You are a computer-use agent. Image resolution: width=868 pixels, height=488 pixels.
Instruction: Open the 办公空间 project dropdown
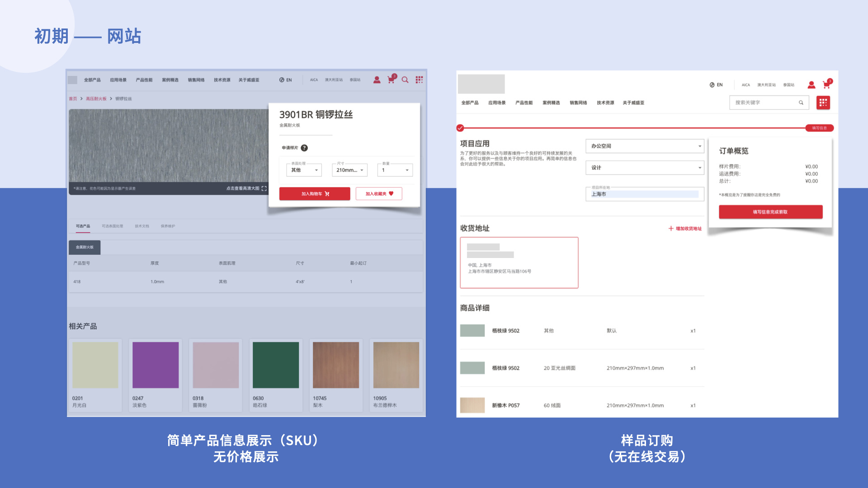(x=644, y=146)
